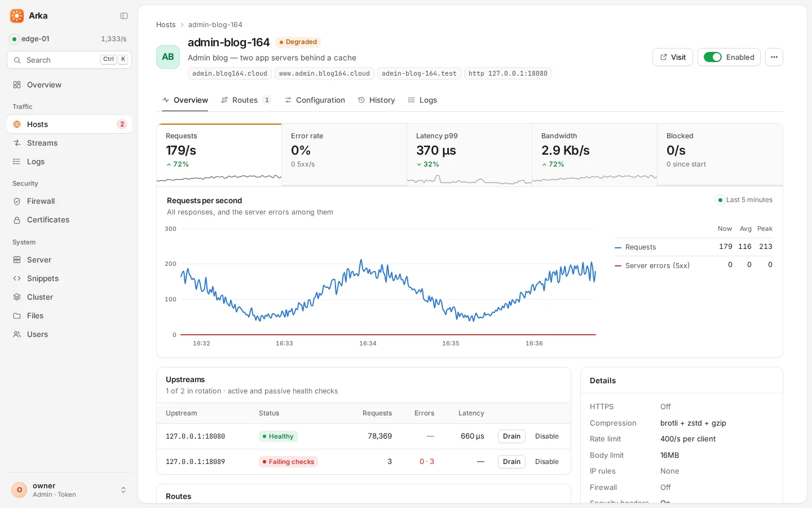Click the admin.blog164.cloud domain tag
This screenshot has height=508, width=812.
[x=230, y=73]
